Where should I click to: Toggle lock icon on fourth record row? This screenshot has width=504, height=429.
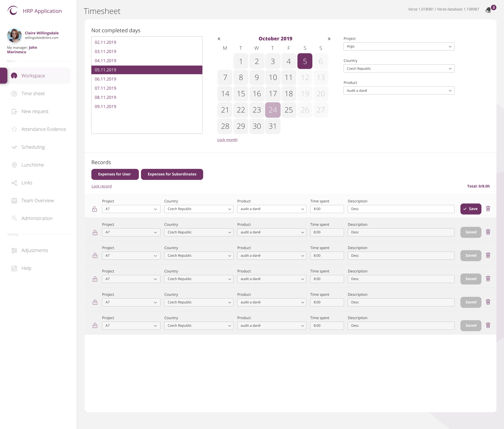95,279
